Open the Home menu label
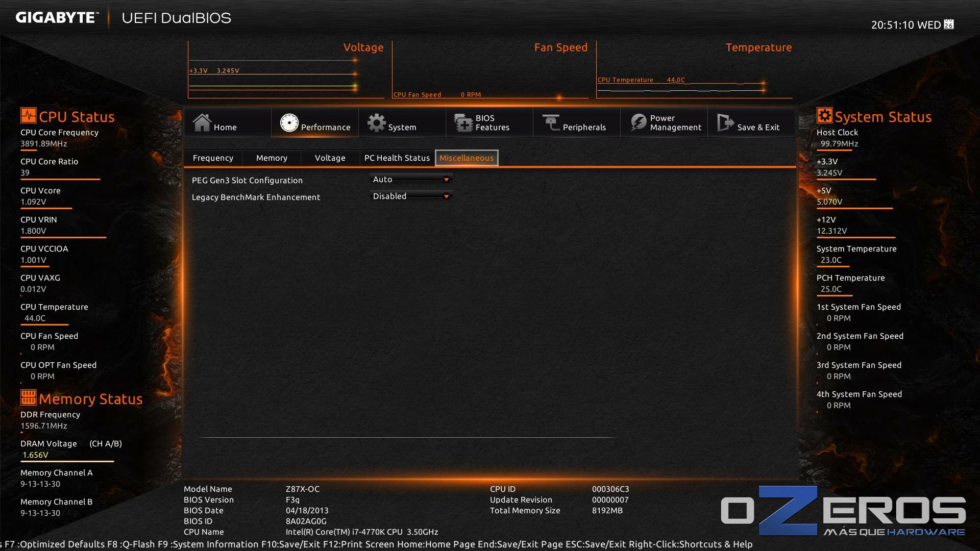The image size is (980, 551). coord(225,128)
